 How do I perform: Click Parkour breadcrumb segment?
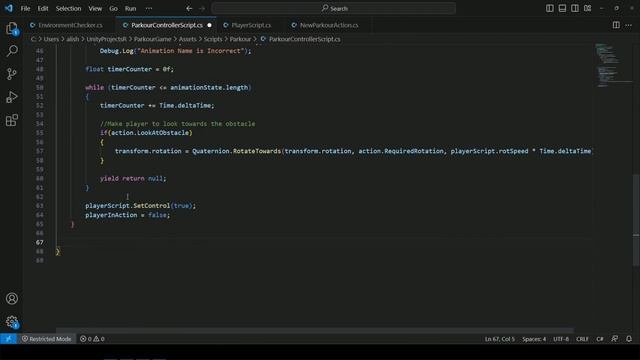coord(240,39)
